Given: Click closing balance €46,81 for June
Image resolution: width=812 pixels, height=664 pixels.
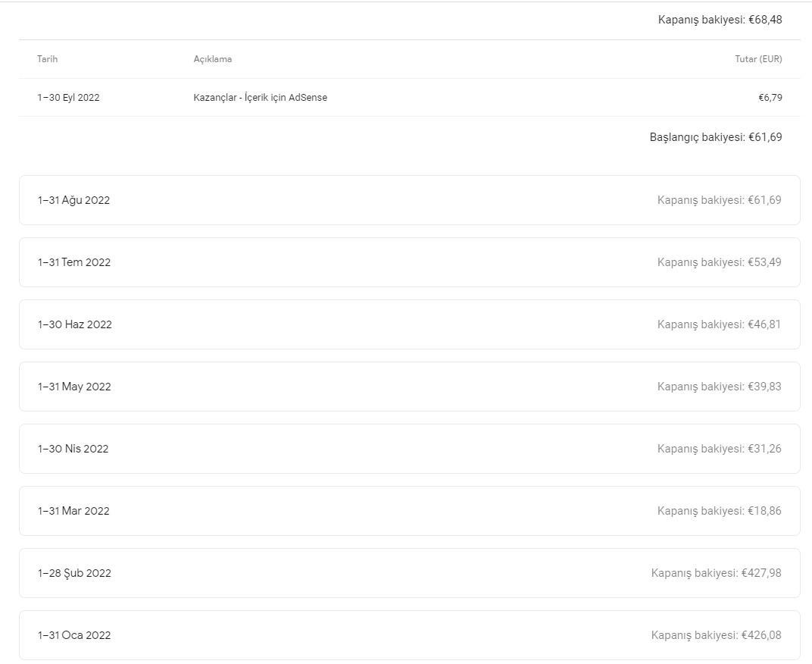Looking at the screenshot, I should [720, 324].
